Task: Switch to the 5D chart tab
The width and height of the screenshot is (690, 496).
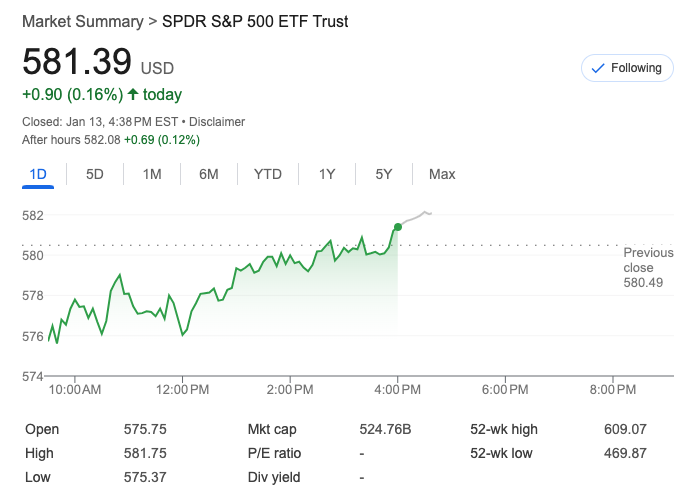Action: 95,174
